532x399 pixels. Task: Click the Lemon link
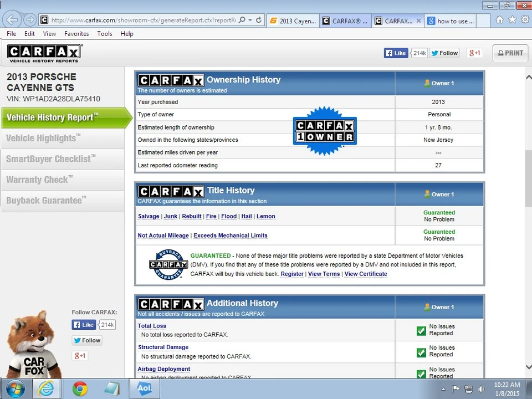coord(265,217)
